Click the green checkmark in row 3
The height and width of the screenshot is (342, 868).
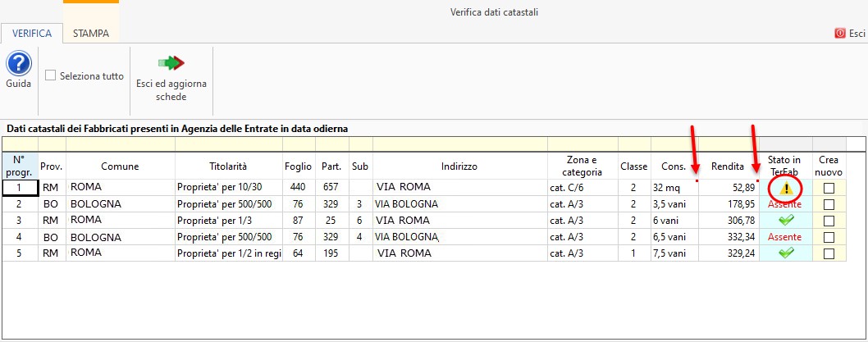(786, 221)
